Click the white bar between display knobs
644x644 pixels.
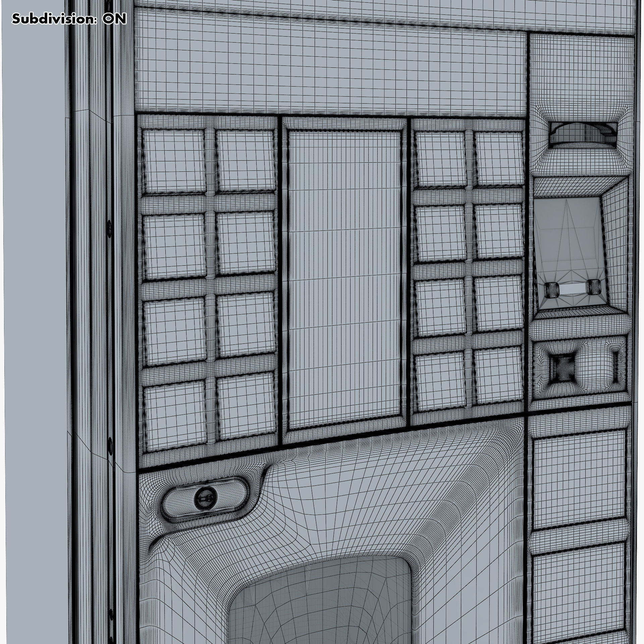pyautogui.click(x=573, y=288)
